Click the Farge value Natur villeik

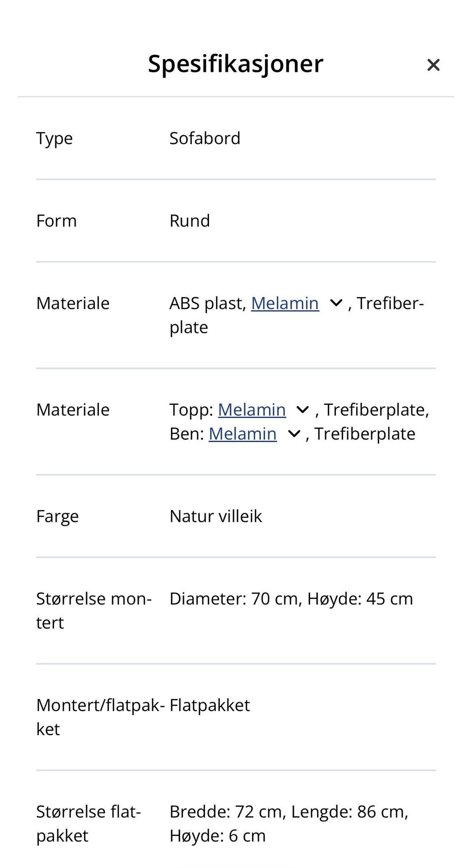(x=216, y=516)
